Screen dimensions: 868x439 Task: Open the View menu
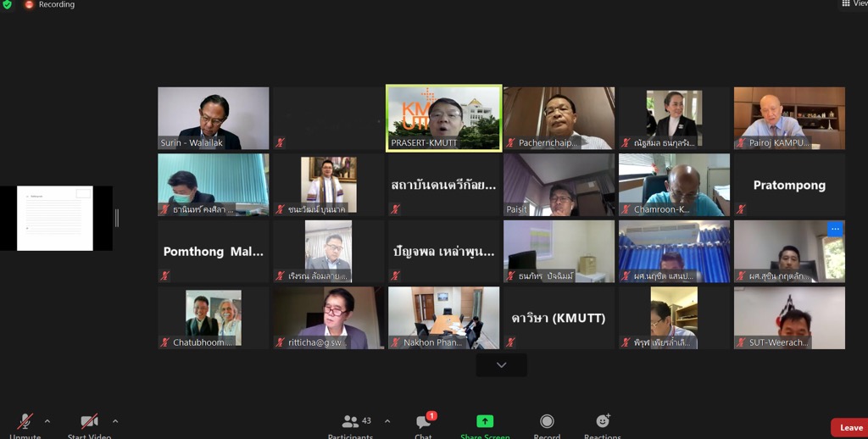pos(854,4)
